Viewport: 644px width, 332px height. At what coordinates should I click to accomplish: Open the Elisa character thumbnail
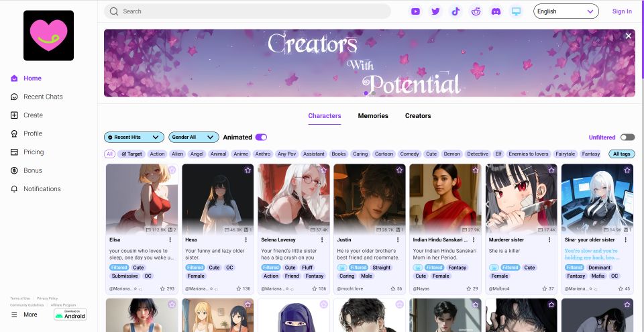142,199
